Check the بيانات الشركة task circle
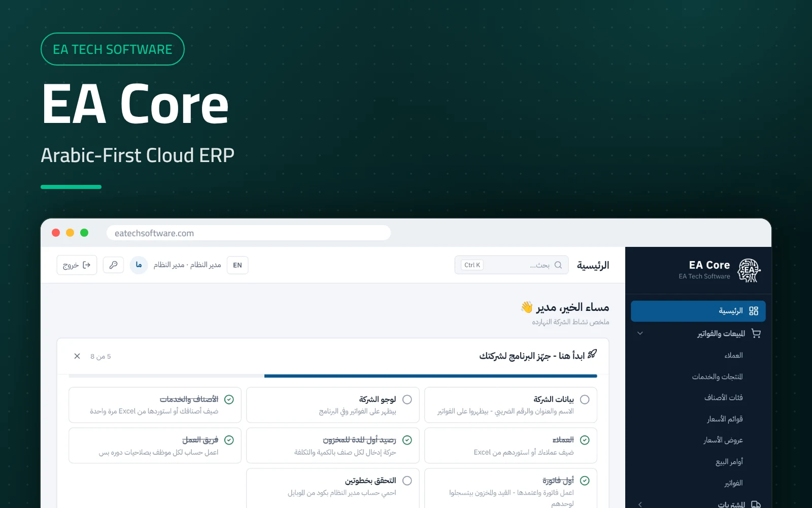The width and height of the screenshot is (812, 508). [585, 399]
